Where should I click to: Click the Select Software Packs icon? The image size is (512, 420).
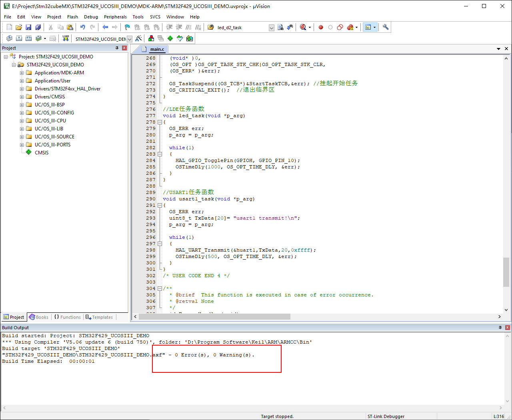coord(180,38)
